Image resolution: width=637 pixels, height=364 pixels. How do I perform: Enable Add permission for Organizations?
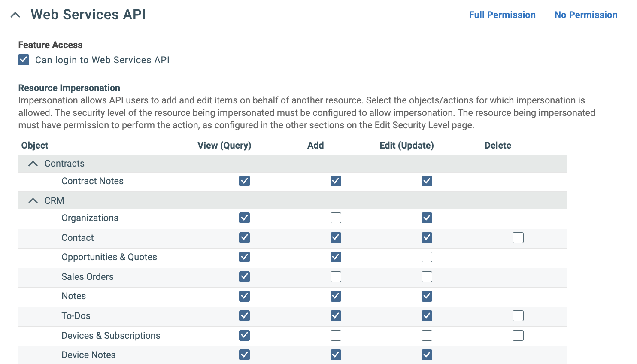336,218
